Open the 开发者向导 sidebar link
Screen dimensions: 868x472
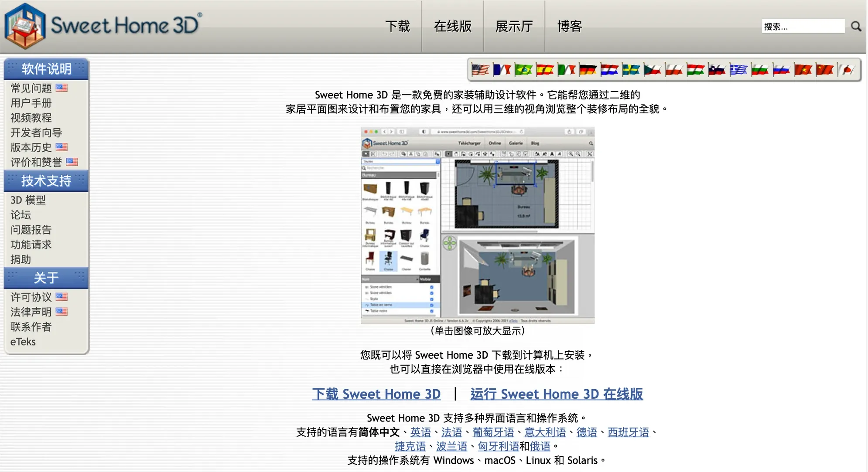tap(36, 132)
